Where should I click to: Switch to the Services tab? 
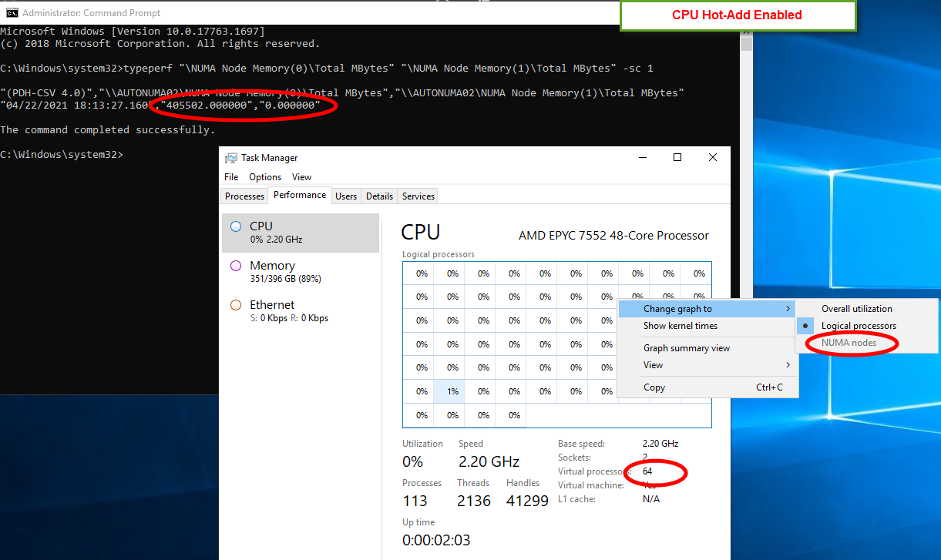point(418,196)
